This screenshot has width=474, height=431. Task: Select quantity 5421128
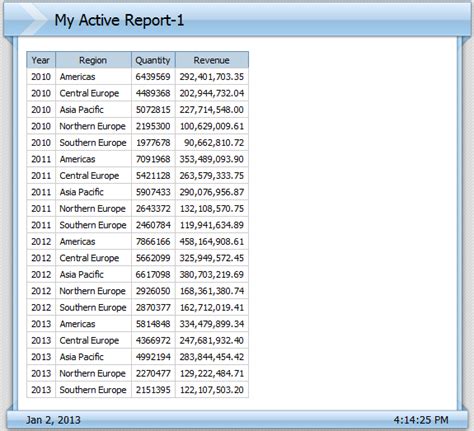[x=153, y=176]
